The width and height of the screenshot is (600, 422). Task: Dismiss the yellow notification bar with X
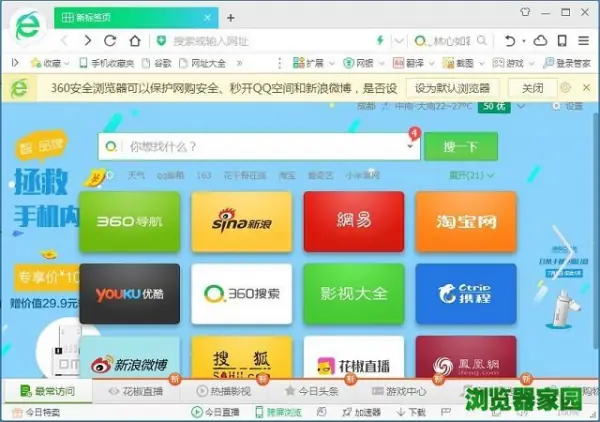[586, 88]
